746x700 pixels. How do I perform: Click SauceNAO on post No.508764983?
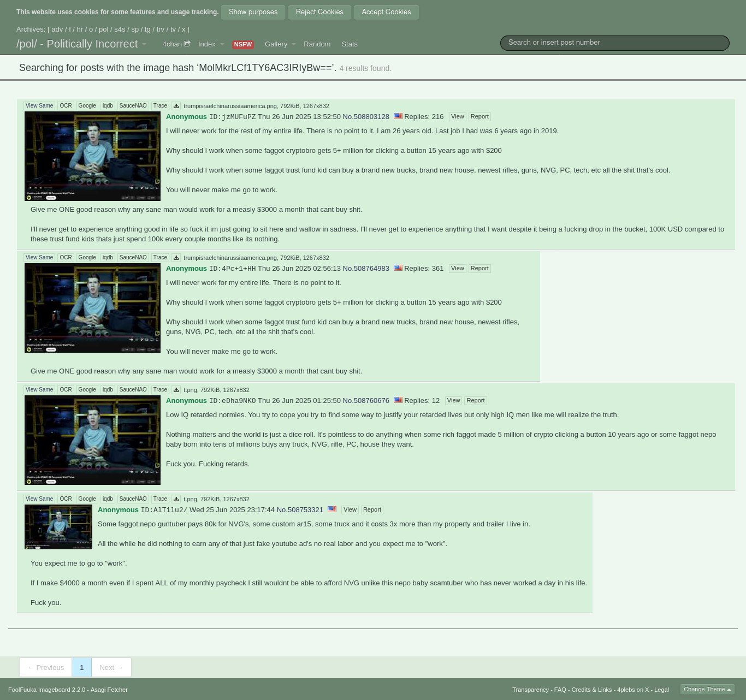(x=133, y=258)
